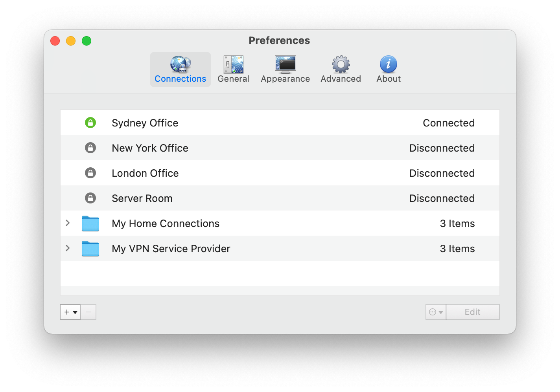This screenshot has width=560, height=392.
Task: Click the green zoom window button
Action: pos(87,41)
